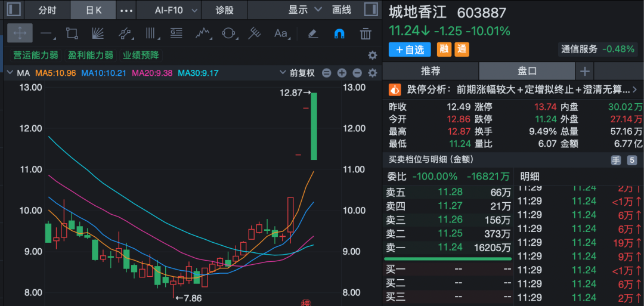The height and width of the screenshot is (306, 644).
Task: Select the parallel channel drawing tool
Action: (x=125, y=33)
